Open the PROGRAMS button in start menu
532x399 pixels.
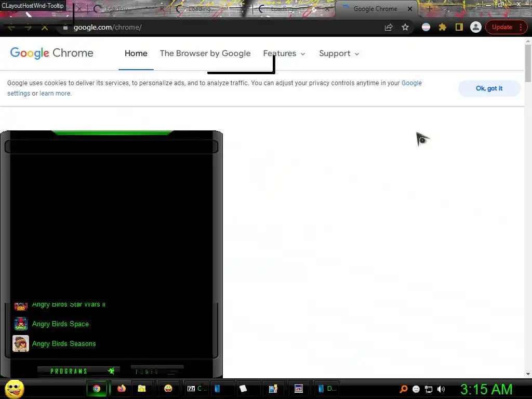click(78, 371)
